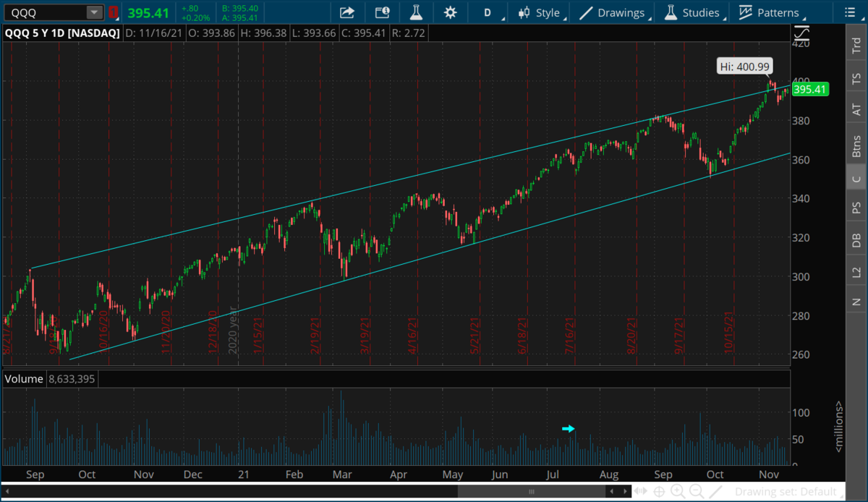Click the crosshair pan tool icon
868x502 pixels.
click(x=660, y=492)
